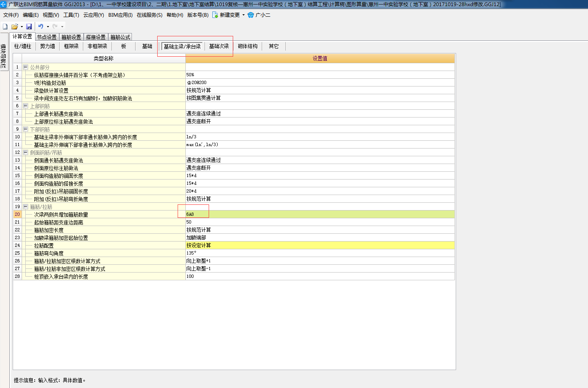Select the 框架梁 category button
Viewport: 588px width, 388px height.
(71, 46)
